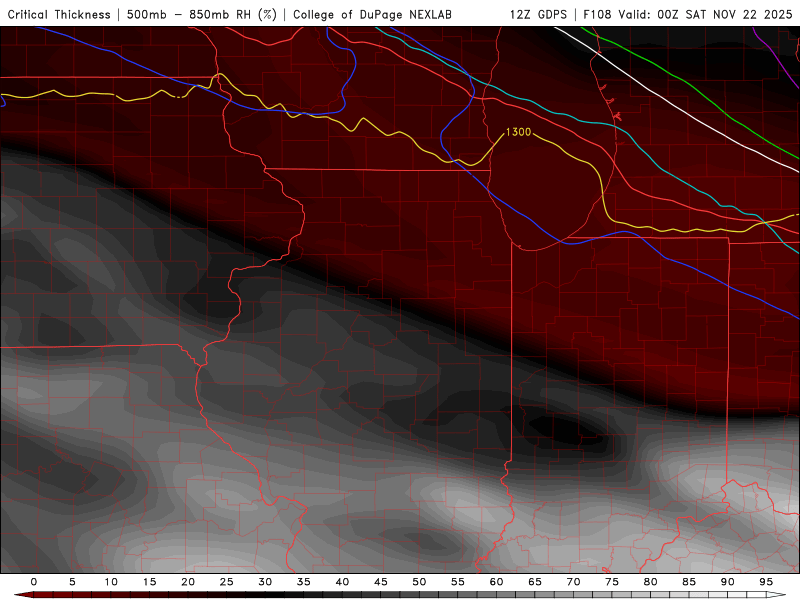
Task: Click colorbar tick label "35"
Action: (x=304, y=582)
